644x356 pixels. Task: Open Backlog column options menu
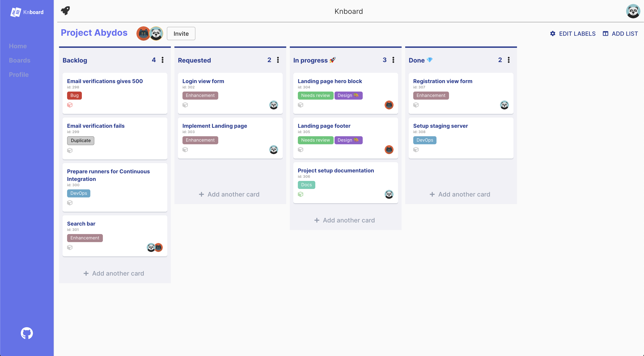click(x=163, y=60)
